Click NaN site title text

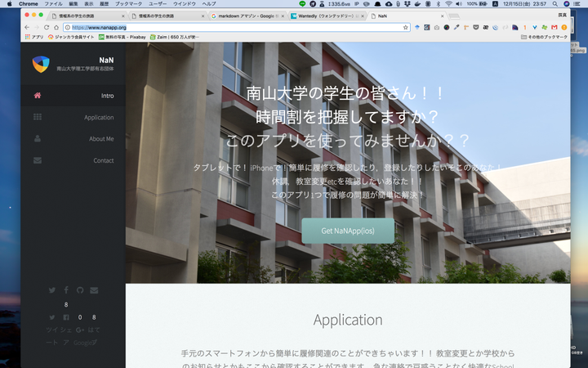point(106,60)
